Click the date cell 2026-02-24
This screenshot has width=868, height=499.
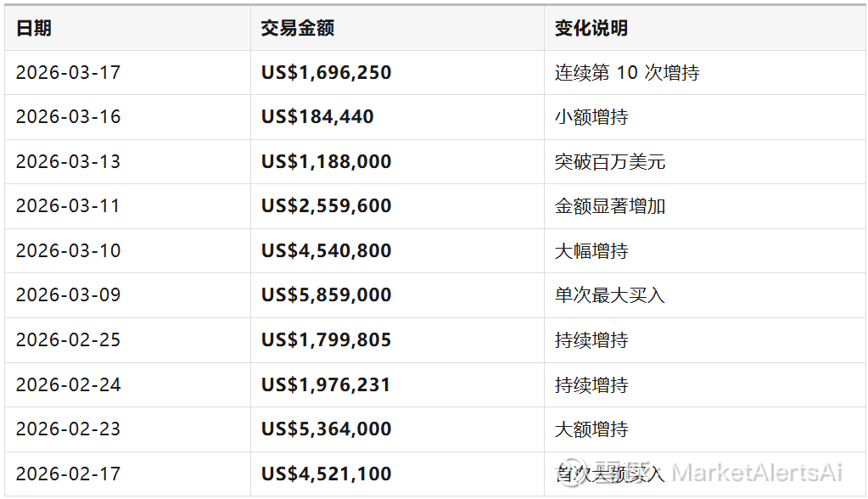69,385
